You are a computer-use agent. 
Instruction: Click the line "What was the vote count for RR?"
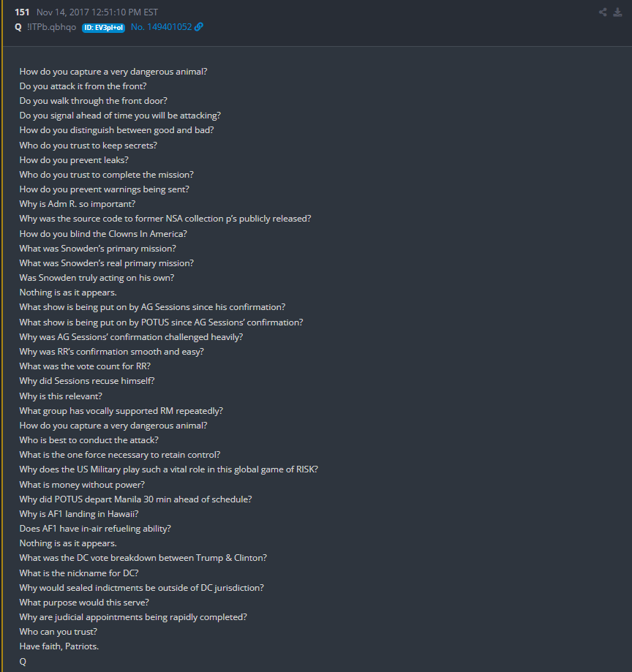point(85,366)
